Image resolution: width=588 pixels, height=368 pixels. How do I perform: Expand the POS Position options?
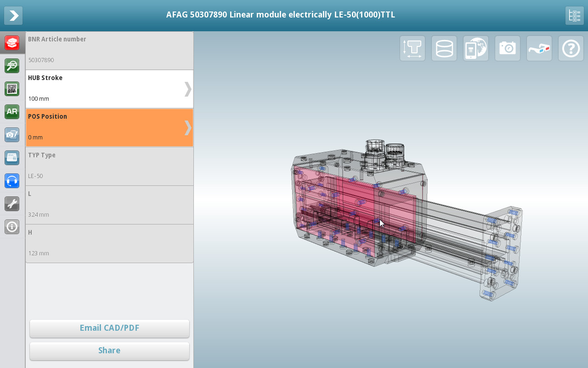(x=109, y=127)
